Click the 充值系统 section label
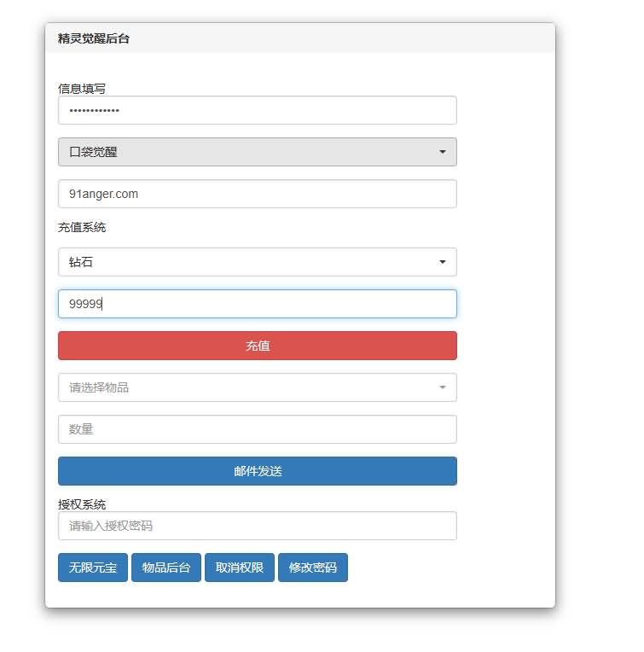The width and height of the screenshot is (644, 652). 82,227
